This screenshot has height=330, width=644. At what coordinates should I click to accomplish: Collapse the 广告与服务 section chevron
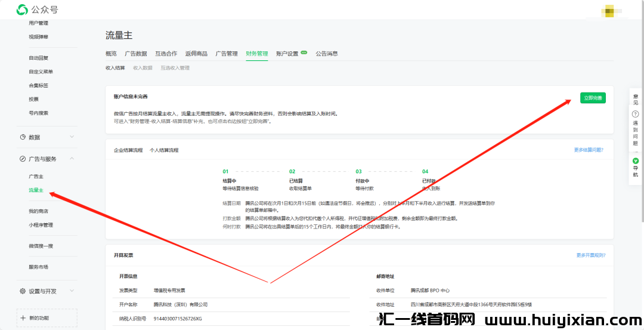72,159
